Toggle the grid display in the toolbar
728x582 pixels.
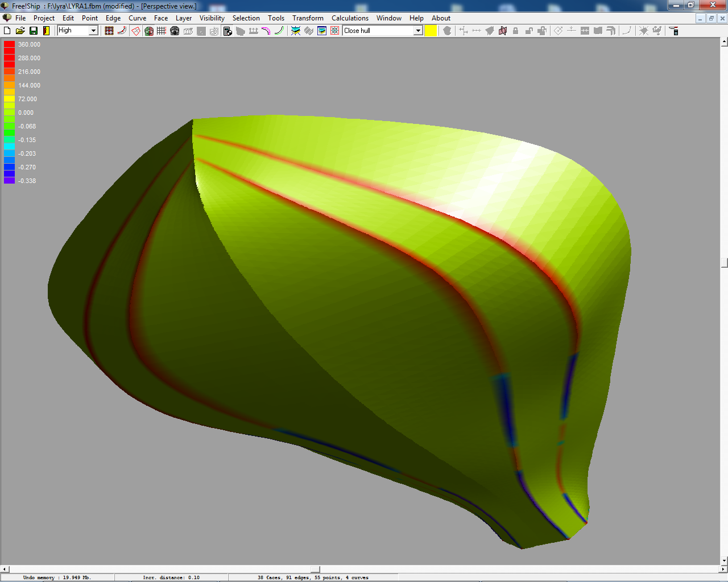[162, 31]
